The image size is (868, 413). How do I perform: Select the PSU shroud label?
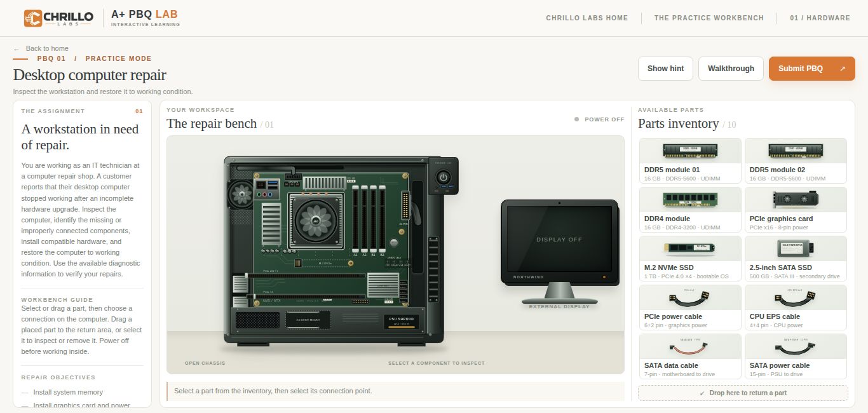coord(401,322)
